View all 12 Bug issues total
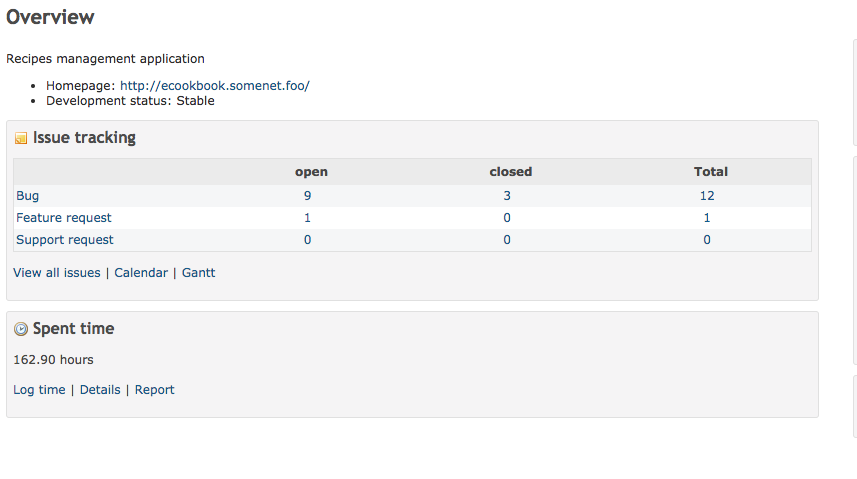 707,196
